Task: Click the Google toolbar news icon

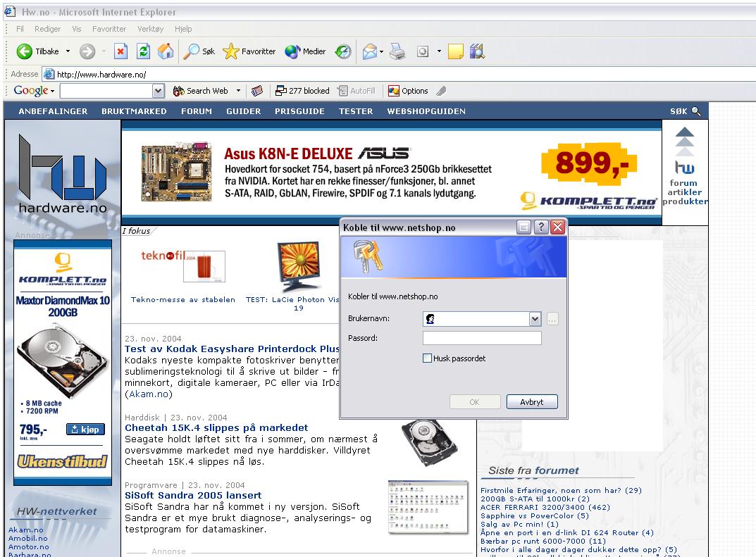Action: [257, 91]
